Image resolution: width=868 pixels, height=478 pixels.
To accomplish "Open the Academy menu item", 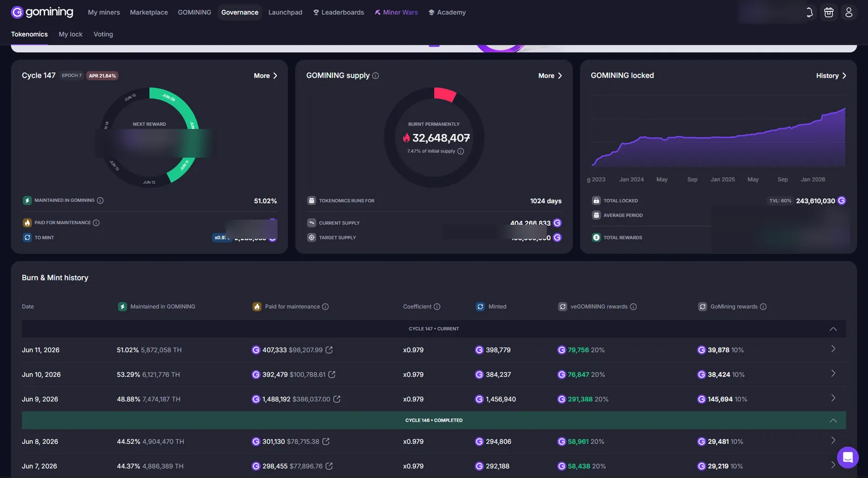I will (x=447, y=12).
